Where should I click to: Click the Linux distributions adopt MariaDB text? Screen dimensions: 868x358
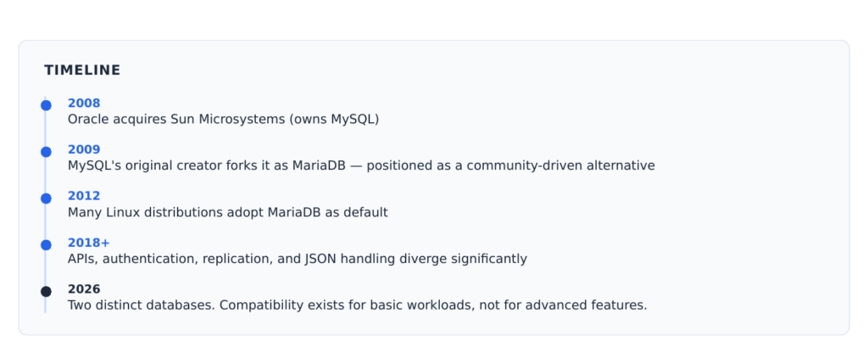[227, 212]
